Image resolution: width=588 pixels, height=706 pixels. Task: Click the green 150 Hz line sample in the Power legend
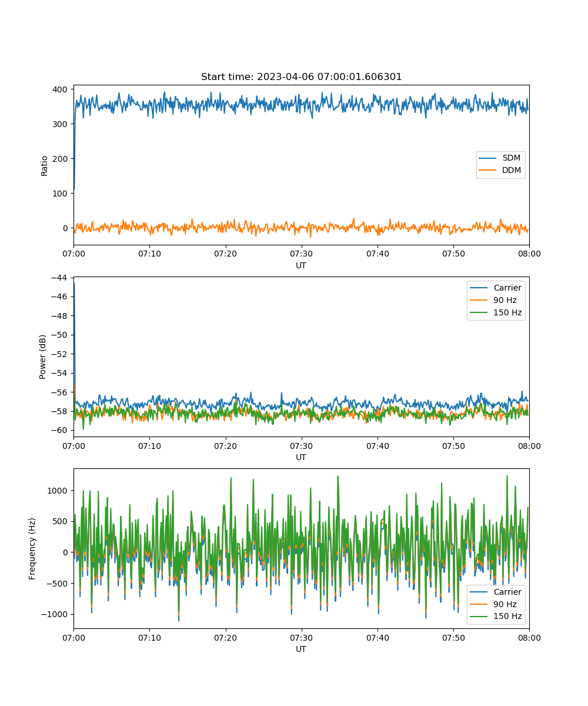pyautogui.click(x=479, y=312)
